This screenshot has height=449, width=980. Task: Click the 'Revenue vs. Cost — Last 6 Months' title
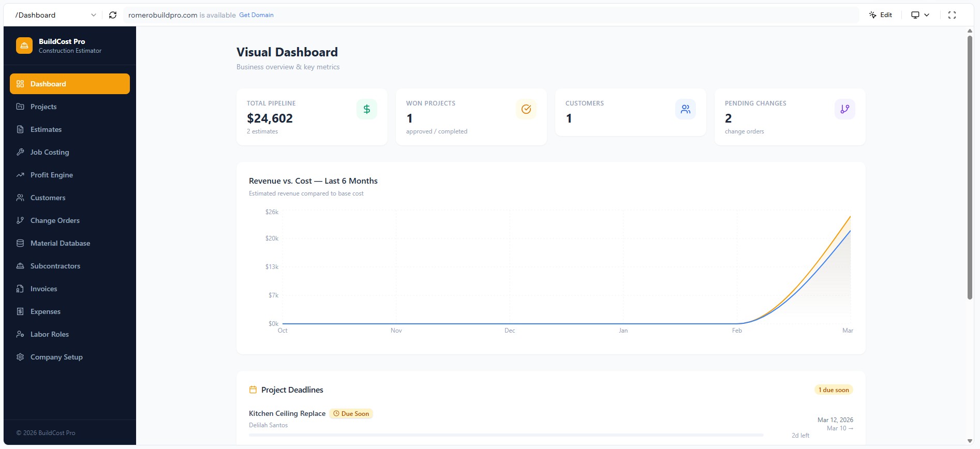coord(313,181)
